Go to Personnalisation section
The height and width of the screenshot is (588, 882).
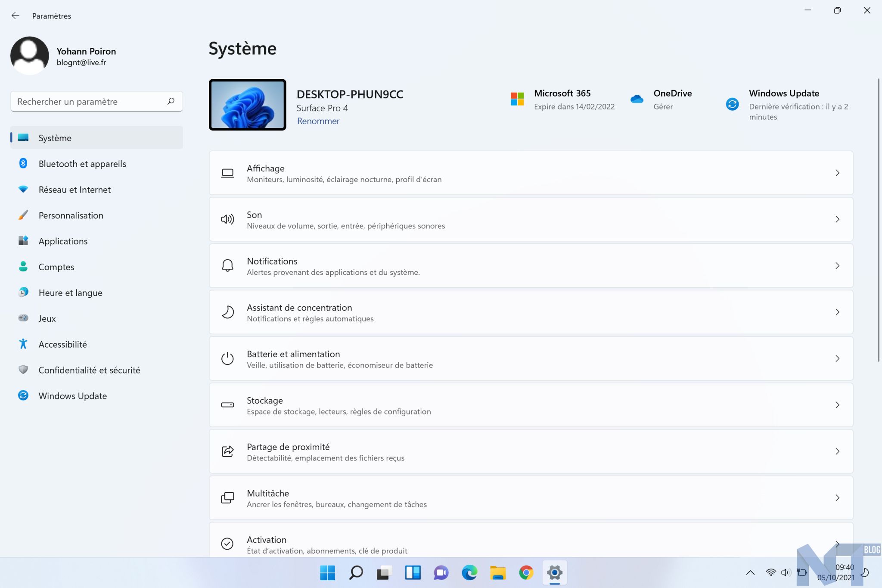[x=71, y=215]
